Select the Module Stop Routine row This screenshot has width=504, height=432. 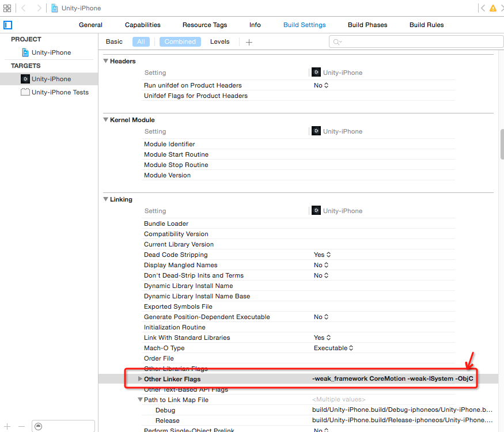coord(298,165)
